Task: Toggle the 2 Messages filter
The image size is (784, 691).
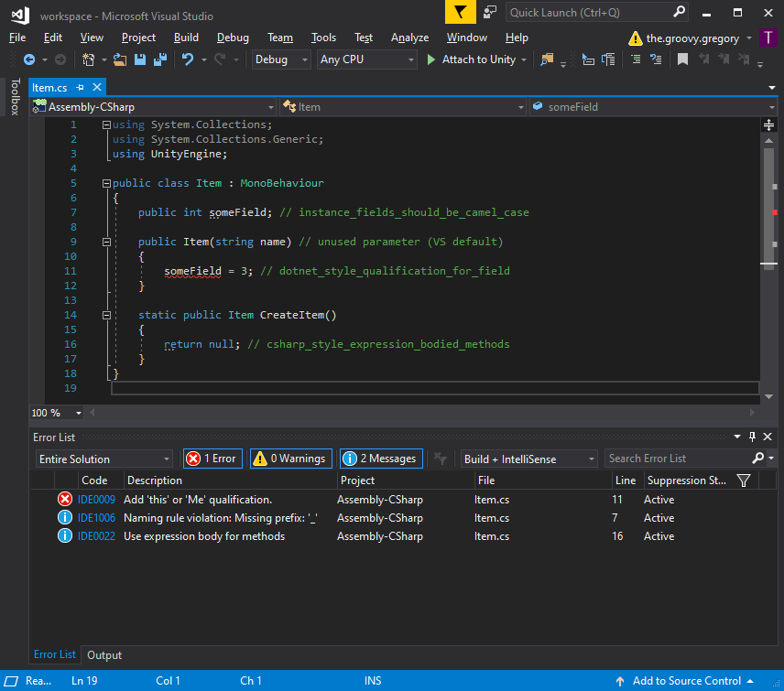Action: point(380,458)
